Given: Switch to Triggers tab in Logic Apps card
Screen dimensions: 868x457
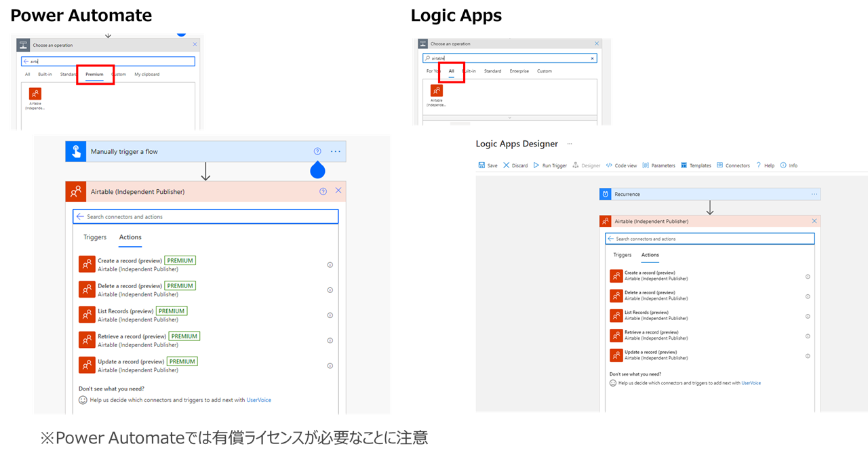Looking at the screenshot, I should click(x=623, y=255).
